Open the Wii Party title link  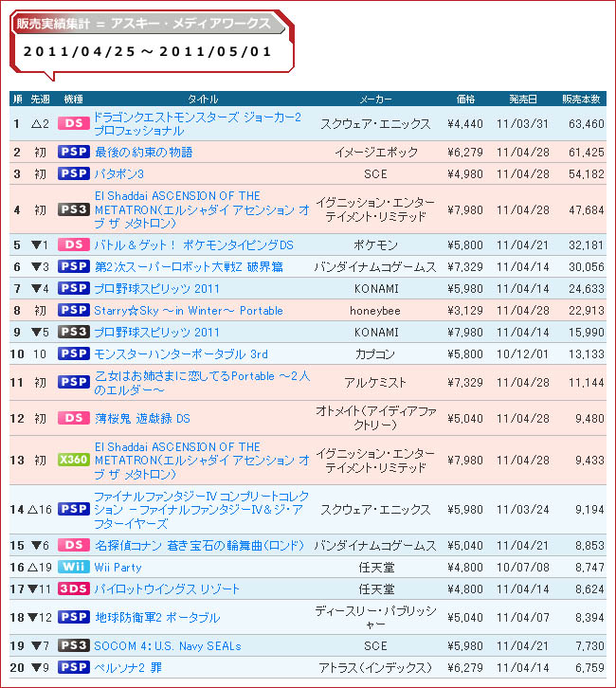point(118,568)
